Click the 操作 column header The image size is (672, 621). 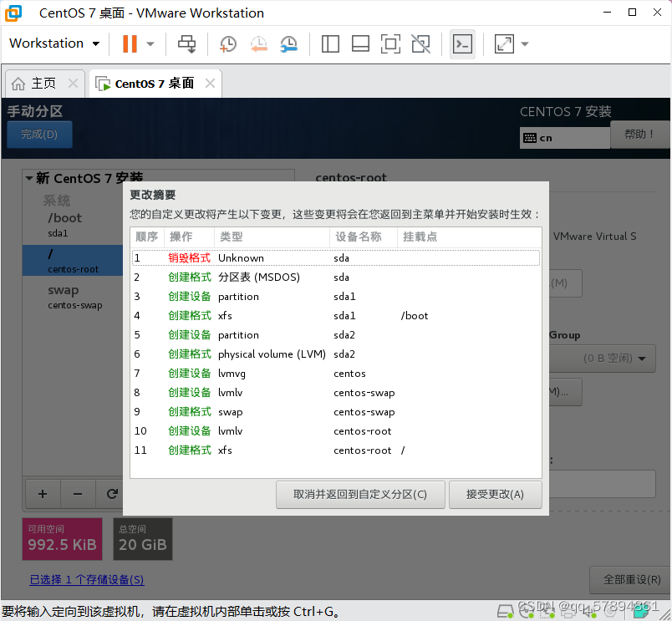click(189, 237)
